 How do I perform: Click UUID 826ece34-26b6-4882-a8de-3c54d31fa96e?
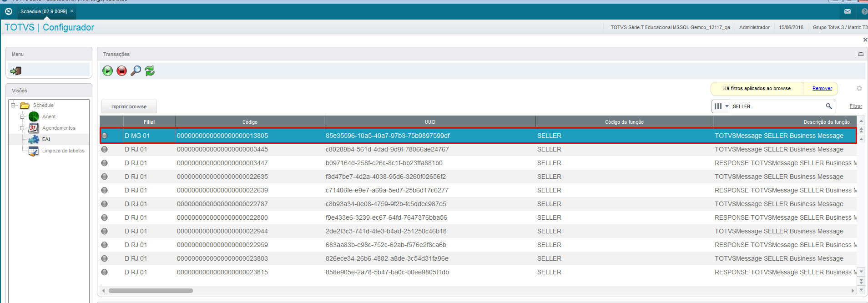(x=387, y=258)
